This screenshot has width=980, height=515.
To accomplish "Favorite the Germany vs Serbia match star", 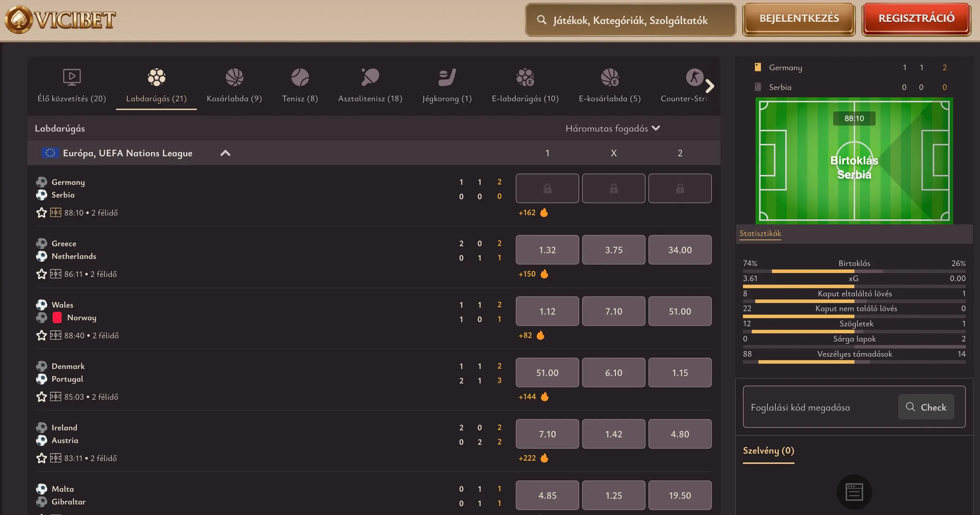I will click(x=42, y=213).
